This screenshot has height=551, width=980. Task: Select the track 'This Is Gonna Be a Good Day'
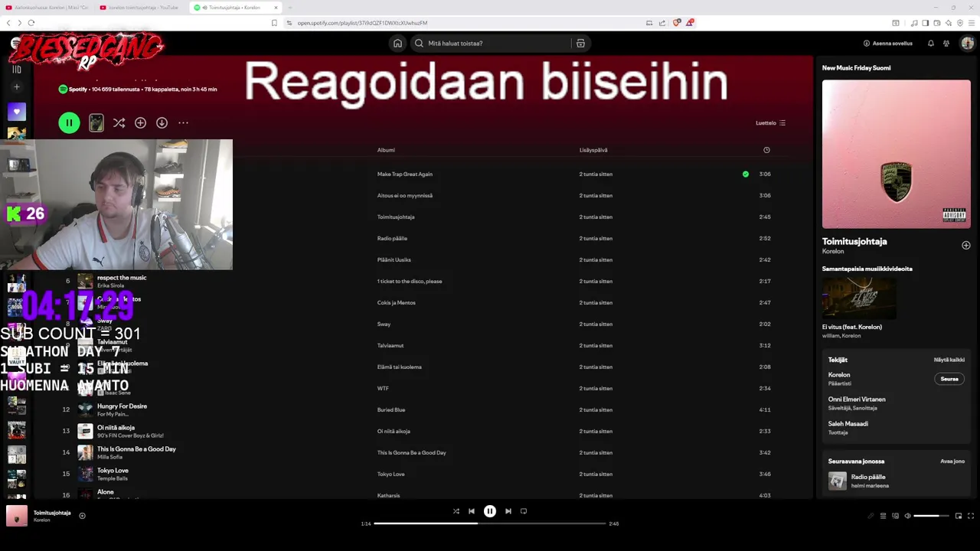click(x=136, y=449)
